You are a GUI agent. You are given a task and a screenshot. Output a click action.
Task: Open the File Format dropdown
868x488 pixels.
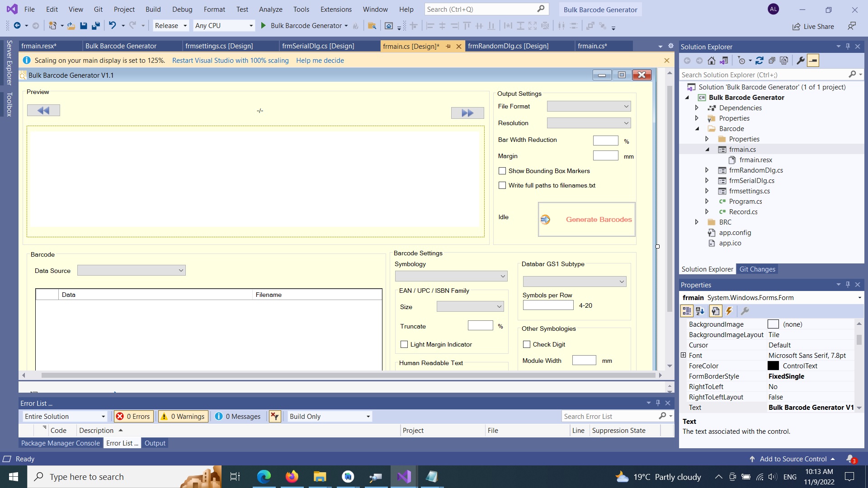point(589,106)
